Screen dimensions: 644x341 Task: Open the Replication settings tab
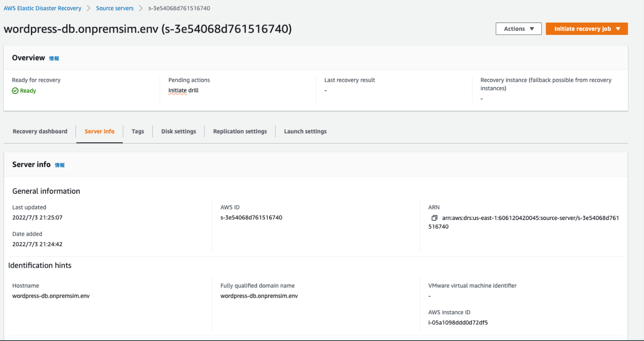[x=240, y=131]
